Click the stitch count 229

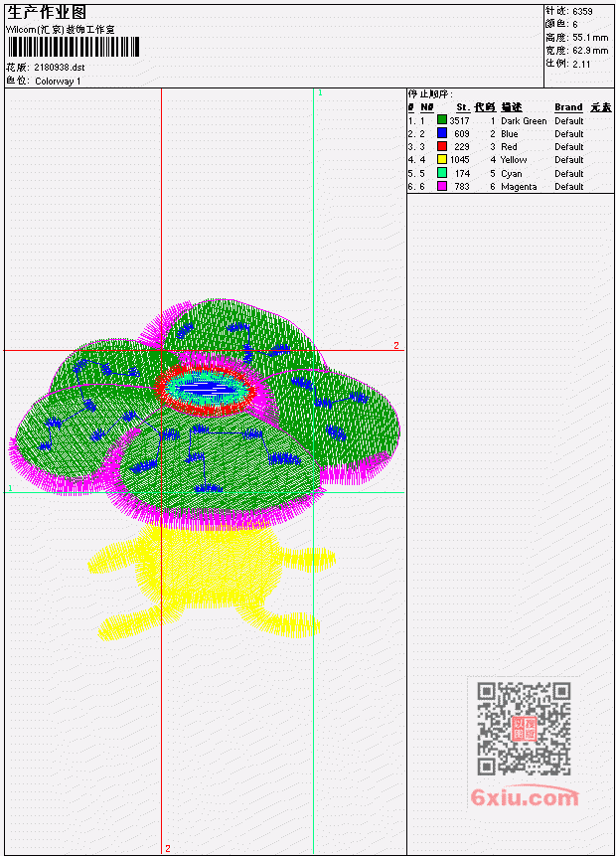[462, 147]
